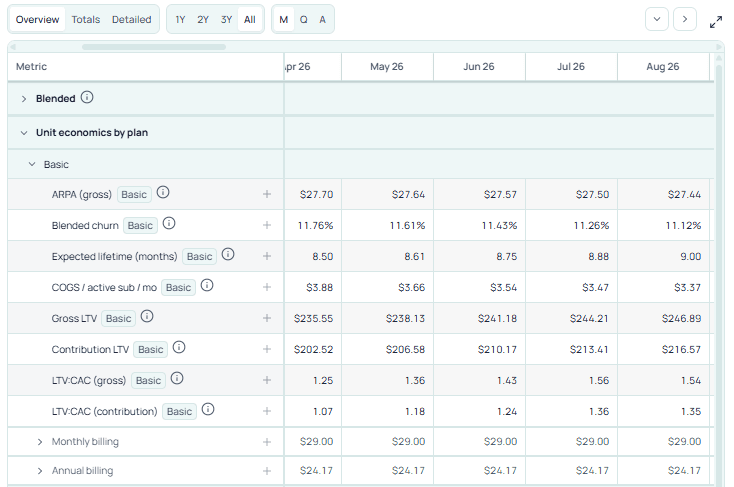Click plus icon on Gross LTV row
734x487 pixels.
click(x=267, y=318)
